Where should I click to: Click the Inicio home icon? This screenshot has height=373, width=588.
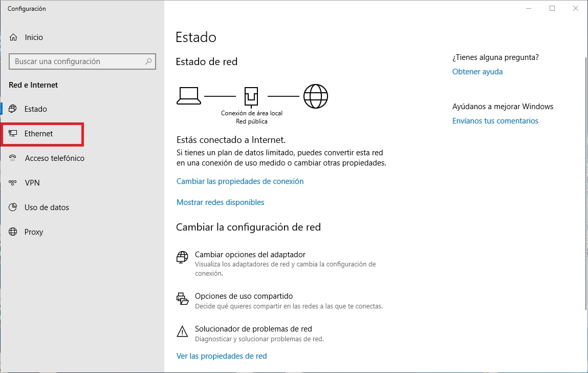click(13, 37)
